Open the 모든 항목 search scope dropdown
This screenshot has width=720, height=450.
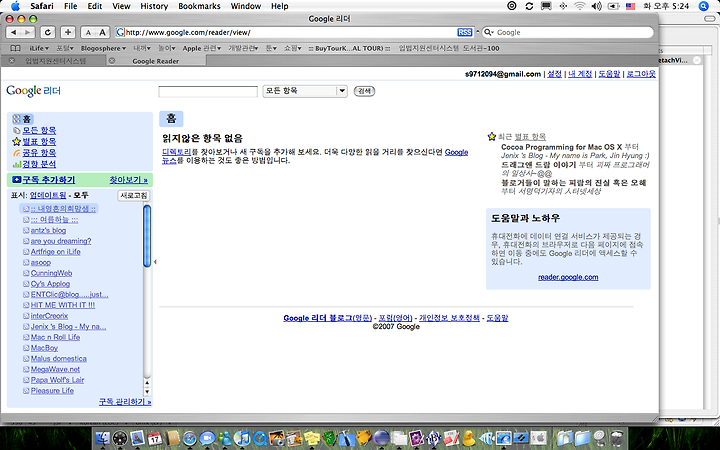[x=305, y=91]
